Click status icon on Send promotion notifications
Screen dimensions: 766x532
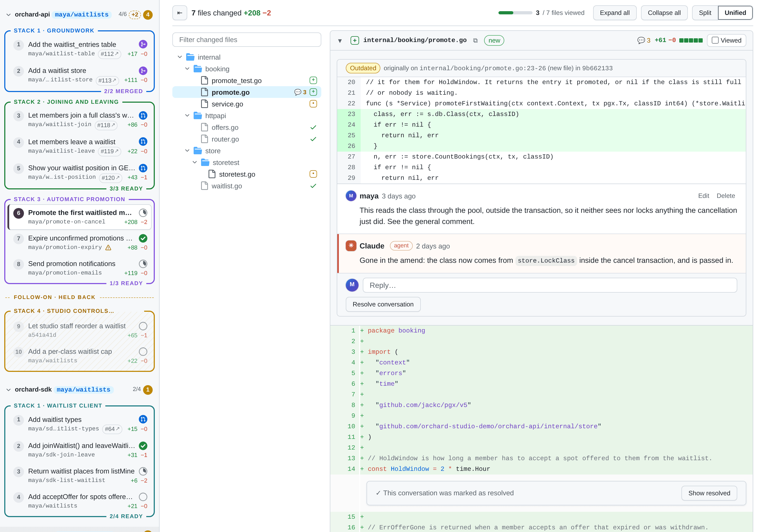pyautogui.click(x=143, y=264)
